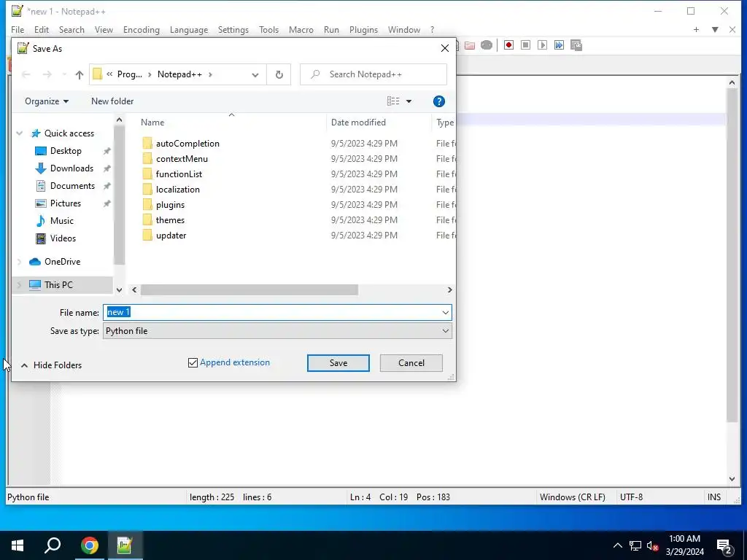This screenshot has width=747, height=560.
Task: Click editor vertical scrollbar thumb
Action: (732, 254)
